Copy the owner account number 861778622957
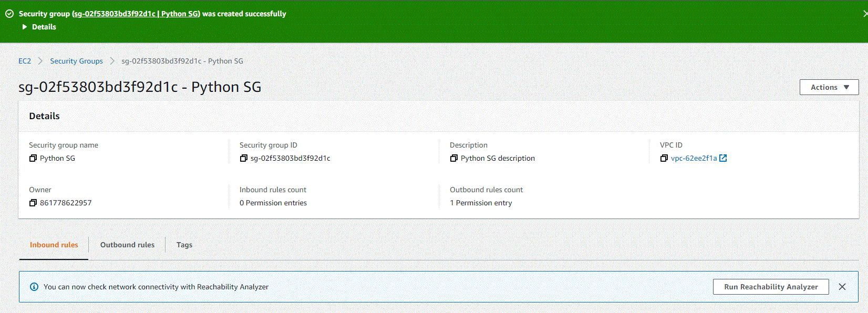 pos(33,203)
